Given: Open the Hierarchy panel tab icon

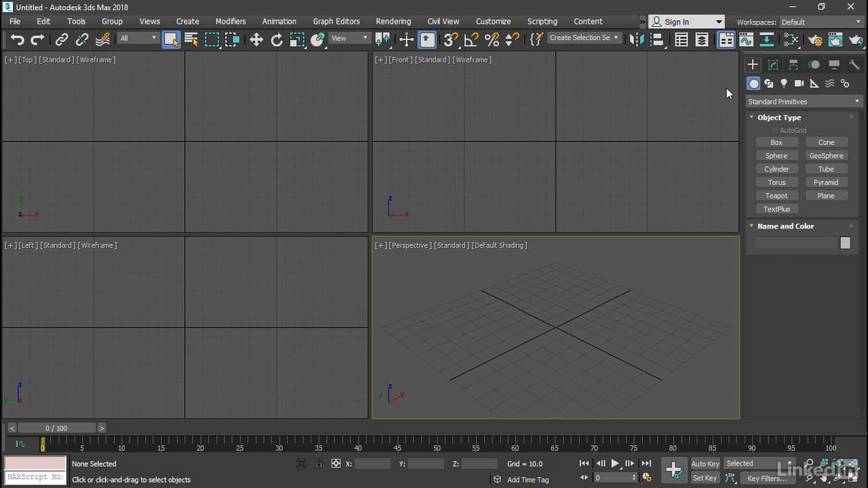Looking at the screenshot, I should coord(793,65).
